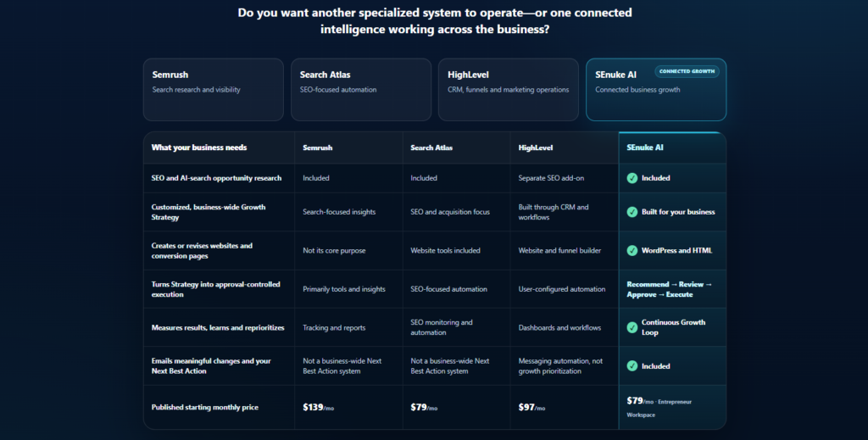Image resolution: width=868 pixels, height=440 pixels.
Task: Click checkmark icon in SEO research row
Action: [632, 178]
